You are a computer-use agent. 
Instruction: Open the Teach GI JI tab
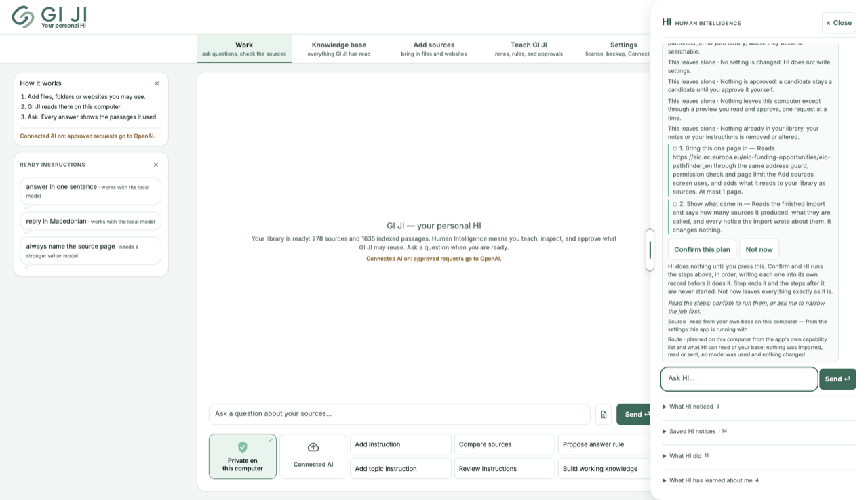click(x=529, y=49)
